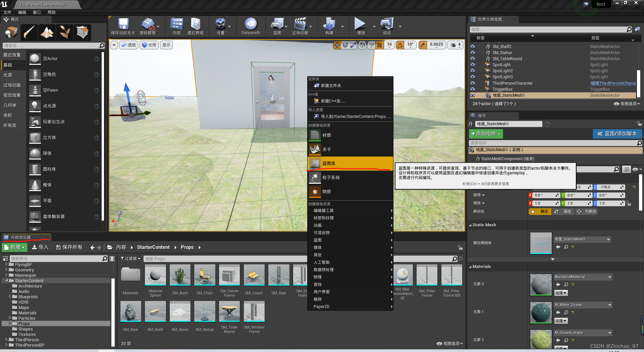
Task: Open the Build (构建) toolbar icon
Action: pyautogui.click(x=329, y=25)
